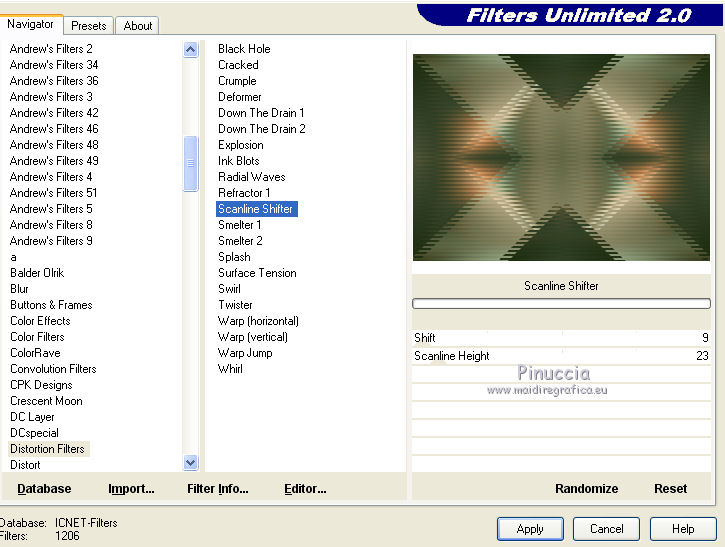Select Balder Olrik category
Viewport: 725px width, 547px height.
click(x=37, y=273)
